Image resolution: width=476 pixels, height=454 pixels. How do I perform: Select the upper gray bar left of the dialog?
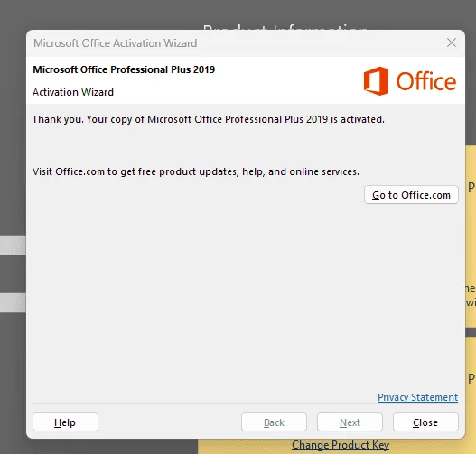[x=13, y=245]
